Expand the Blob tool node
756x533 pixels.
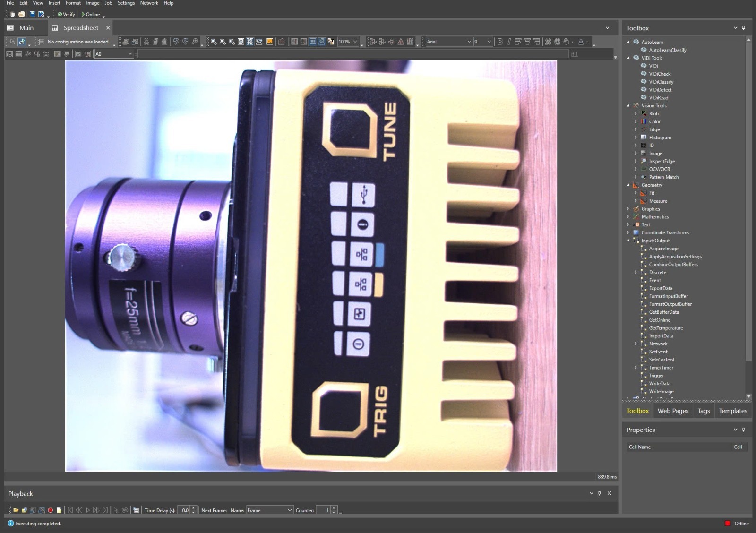coord(636,113)
